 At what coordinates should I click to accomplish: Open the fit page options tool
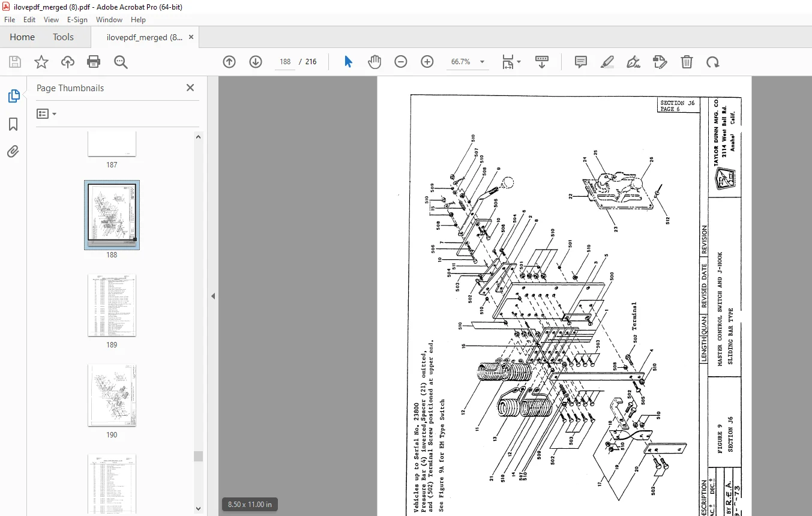click(511, 62)
